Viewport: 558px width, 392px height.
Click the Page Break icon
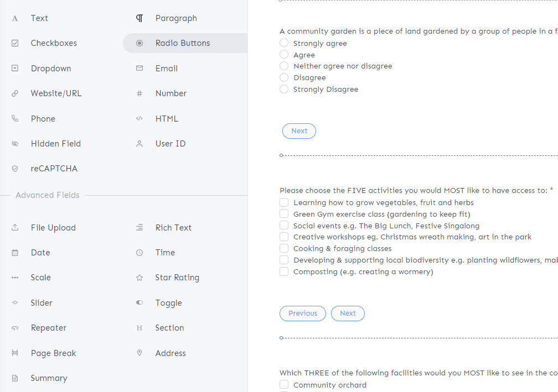(x=15, y=353)
